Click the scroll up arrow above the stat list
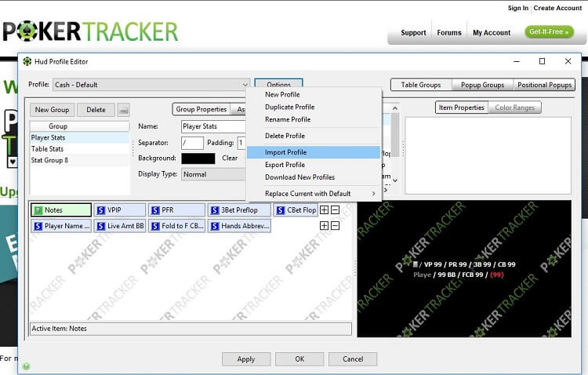Screen dimensions: 588x375 [395, 108]
